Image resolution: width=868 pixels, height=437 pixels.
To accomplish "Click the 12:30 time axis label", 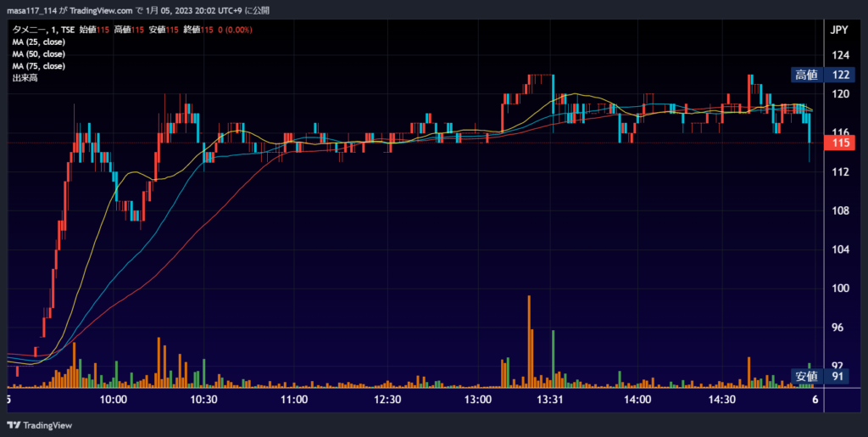I will [387, 400].
